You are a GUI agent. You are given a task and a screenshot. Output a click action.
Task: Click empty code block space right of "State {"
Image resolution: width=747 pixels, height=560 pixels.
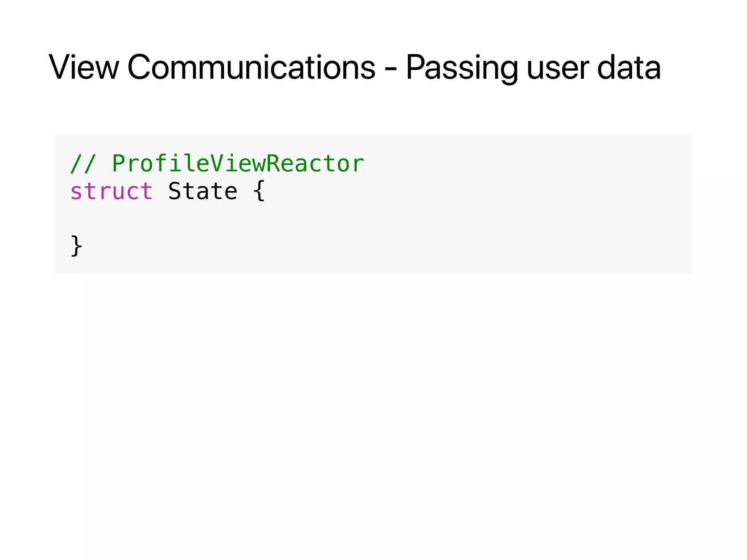point(474,191)
